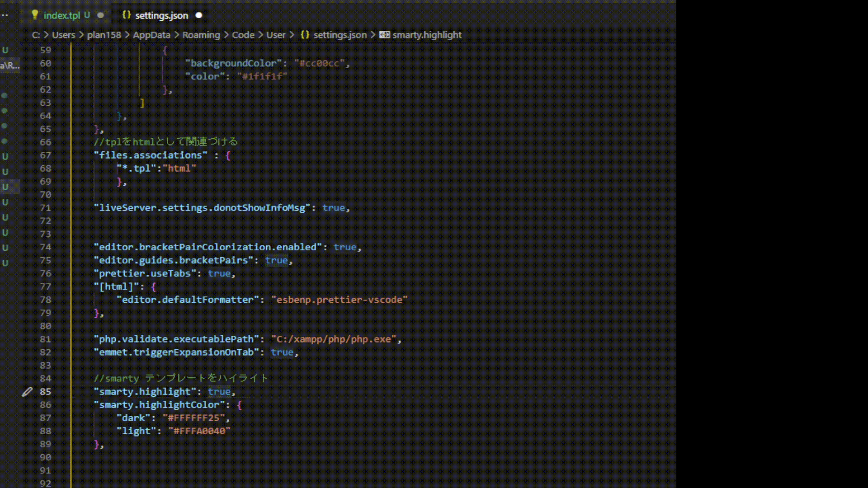This screenshot has height=488, width=868.
Task: Select line number 59 in the gutter
Action: pyautogui.click(x=46, y=50)
